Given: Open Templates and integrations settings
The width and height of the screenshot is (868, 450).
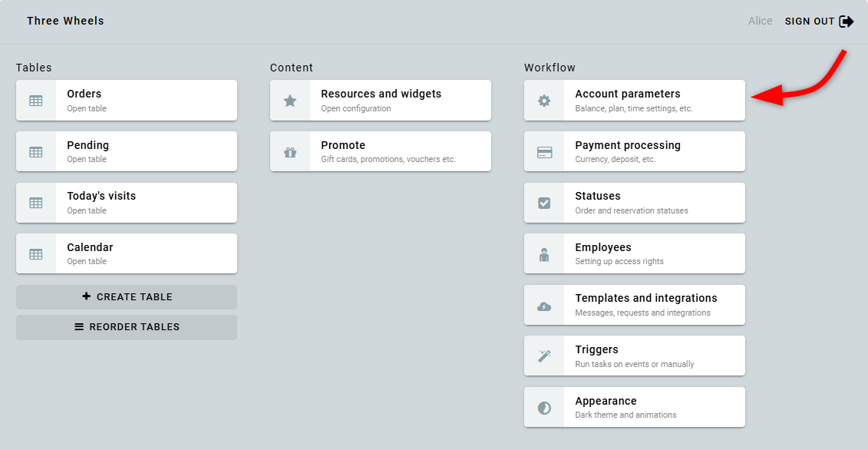Looking at the screenshot, I should pyautogui.click(x=645, y=305).
